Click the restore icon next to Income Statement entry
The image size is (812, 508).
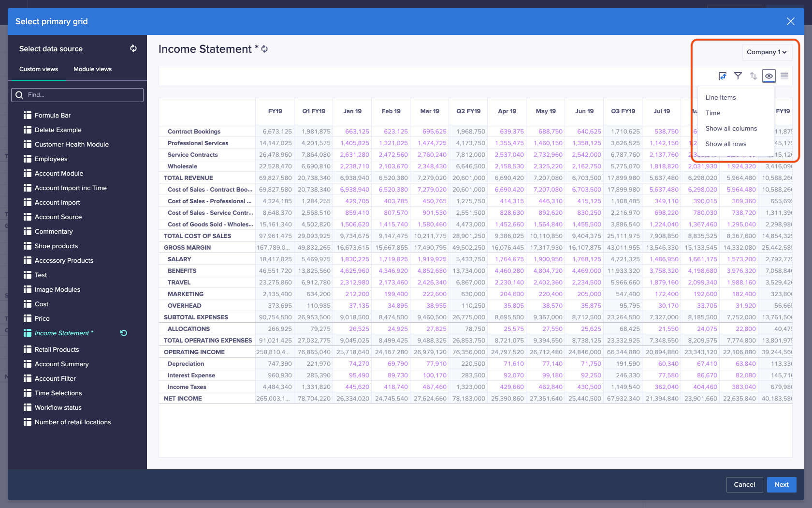[x=124, y=333]
